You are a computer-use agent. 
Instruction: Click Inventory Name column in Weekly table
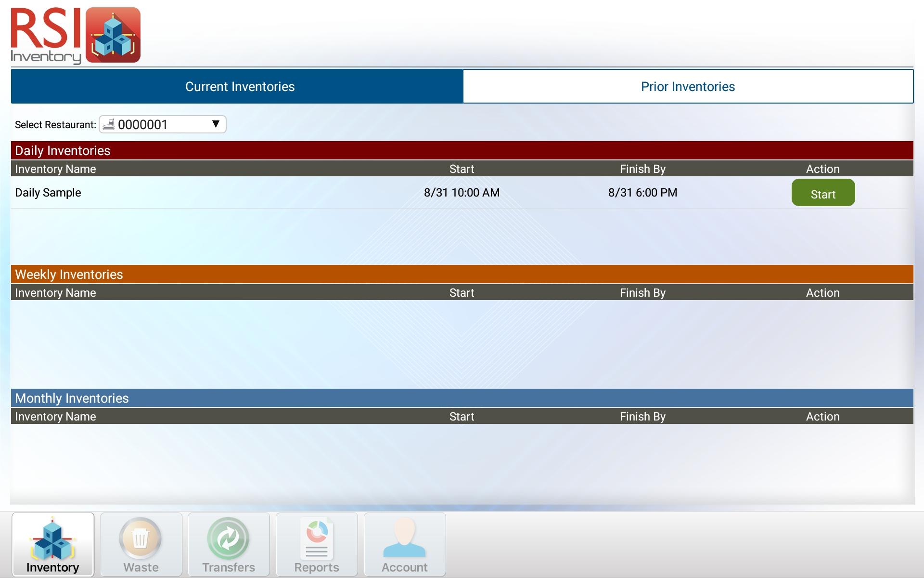55,293
